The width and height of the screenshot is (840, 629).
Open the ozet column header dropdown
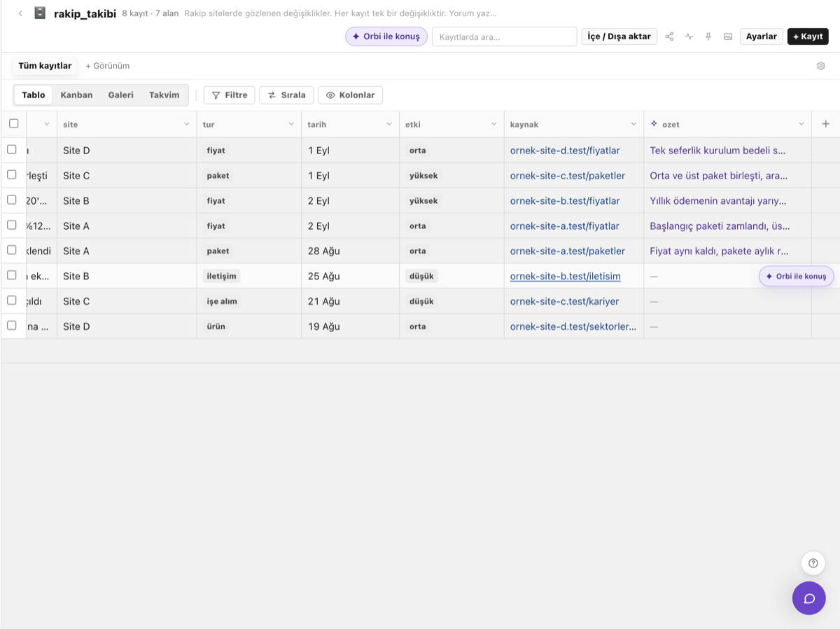pyautogui.click(x=801, y=124)
